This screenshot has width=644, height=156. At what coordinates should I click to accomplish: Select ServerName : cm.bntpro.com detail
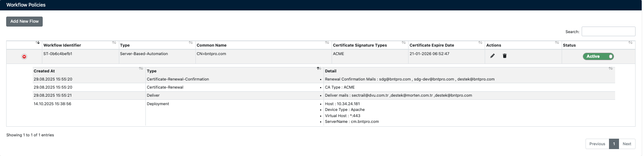[x=352, y=122]
